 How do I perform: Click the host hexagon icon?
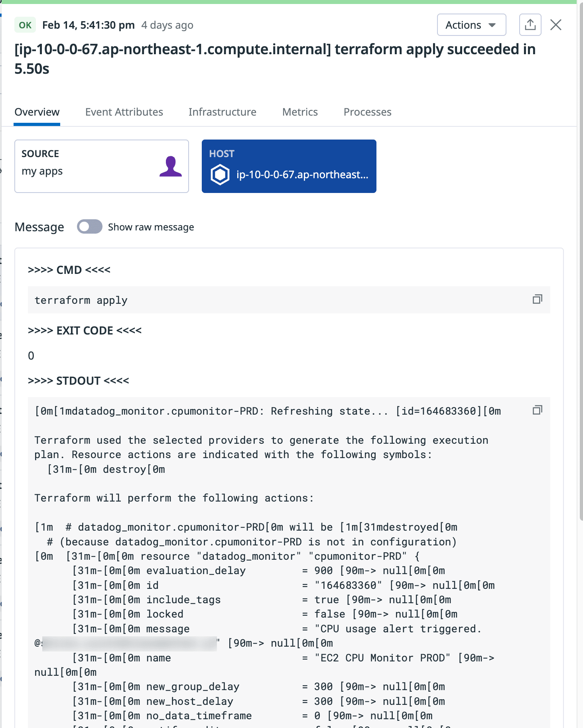point(220,175)
